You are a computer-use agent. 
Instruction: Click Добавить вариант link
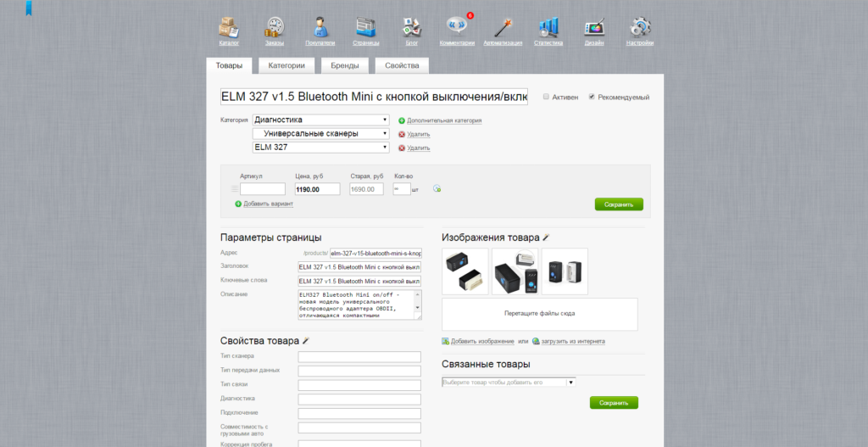(267, 204)
